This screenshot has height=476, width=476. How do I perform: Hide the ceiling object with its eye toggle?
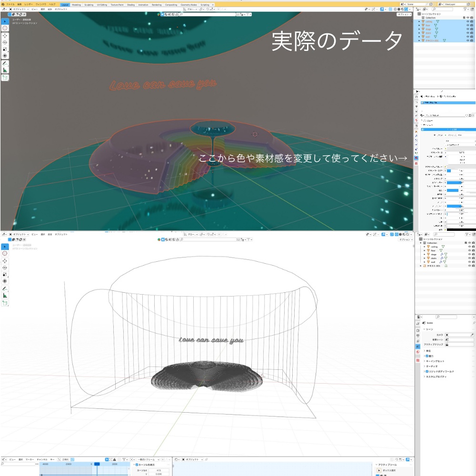tap(467, 21)
